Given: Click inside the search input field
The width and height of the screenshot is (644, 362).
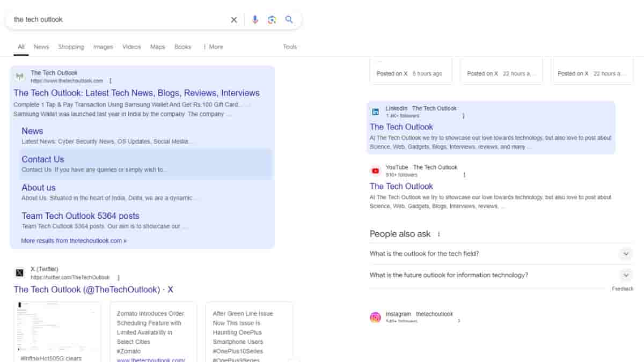Looking at the screenshot, I should tap(118, 20).
